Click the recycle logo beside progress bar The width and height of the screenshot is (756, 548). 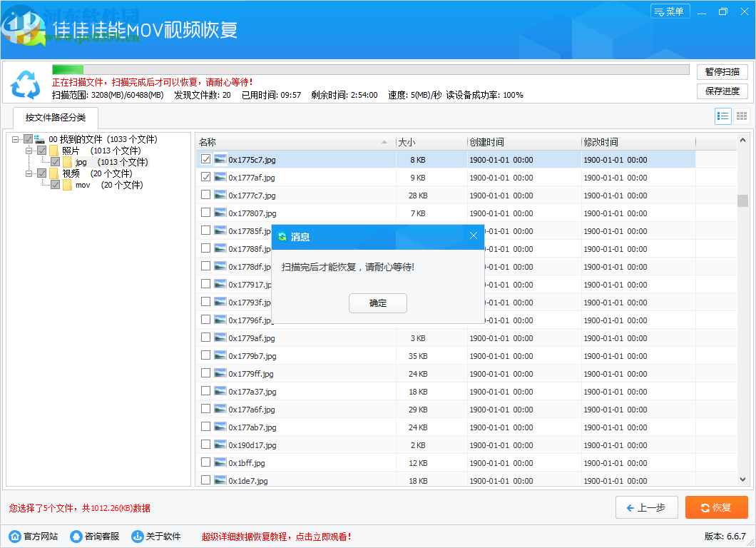(x=26, y=85)
